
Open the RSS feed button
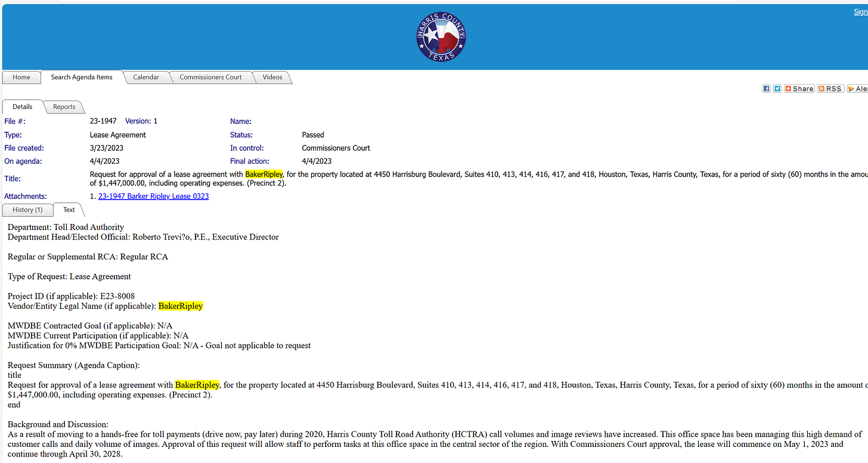[x=830, y=88]
